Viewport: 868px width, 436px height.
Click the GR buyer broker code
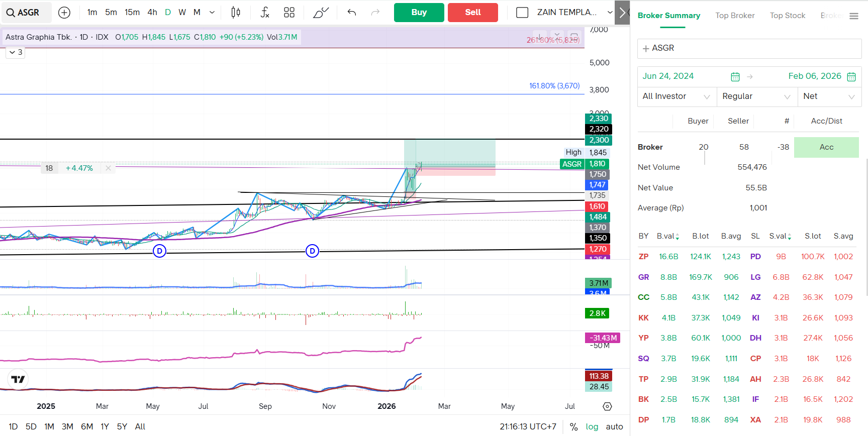[643, 277]
